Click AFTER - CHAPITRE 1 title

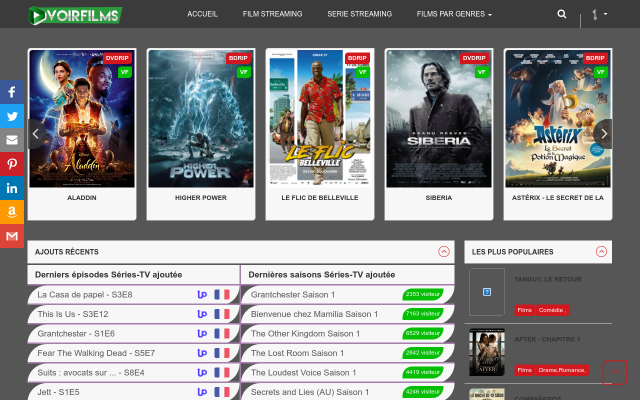click(x=547, y=340)
